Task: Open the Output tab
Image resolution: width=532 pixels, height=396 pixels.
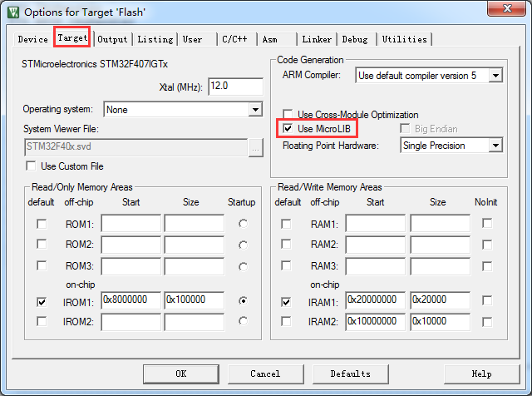Action: [112, 39]
